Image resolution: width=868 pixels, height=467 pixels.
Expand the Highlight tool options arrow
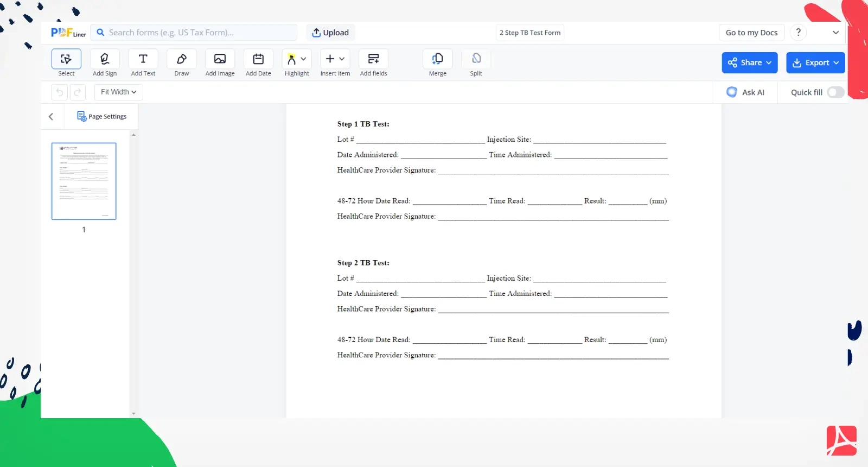[x=304, y=59]
